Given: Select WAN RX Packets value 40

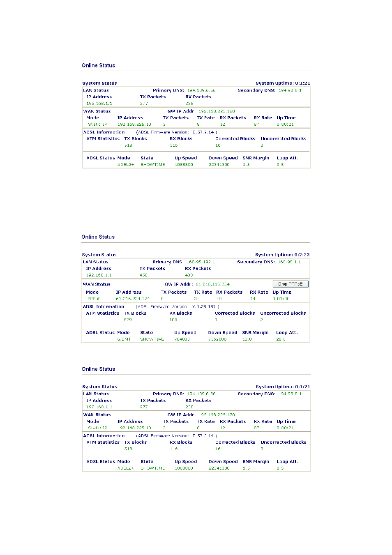Looking at the screenshot, I should click(219, 299).
